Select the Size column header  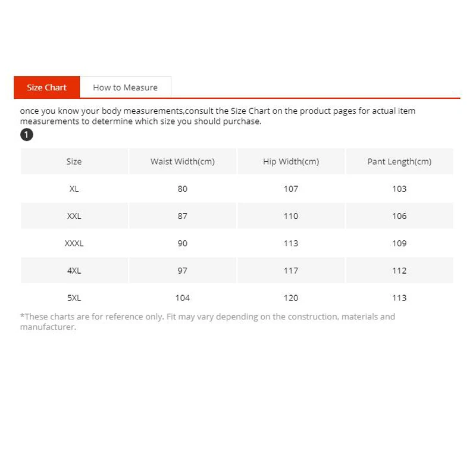[74, 161]
